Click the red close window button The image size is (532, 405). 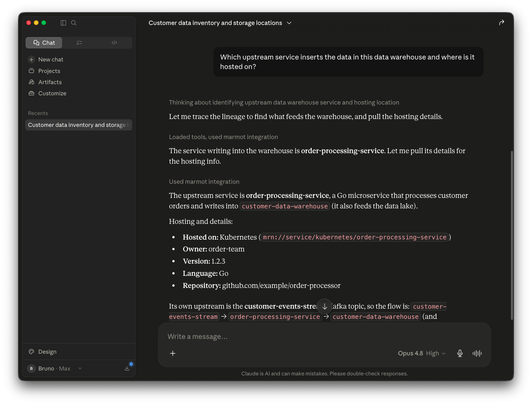tap(29, 23)
